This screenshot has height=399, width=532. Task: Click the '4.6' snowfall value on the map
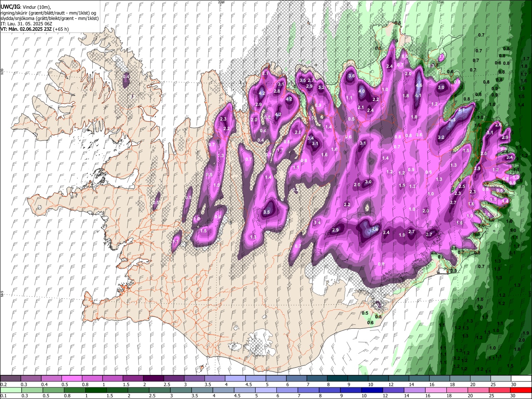click(x=419, y=86)
